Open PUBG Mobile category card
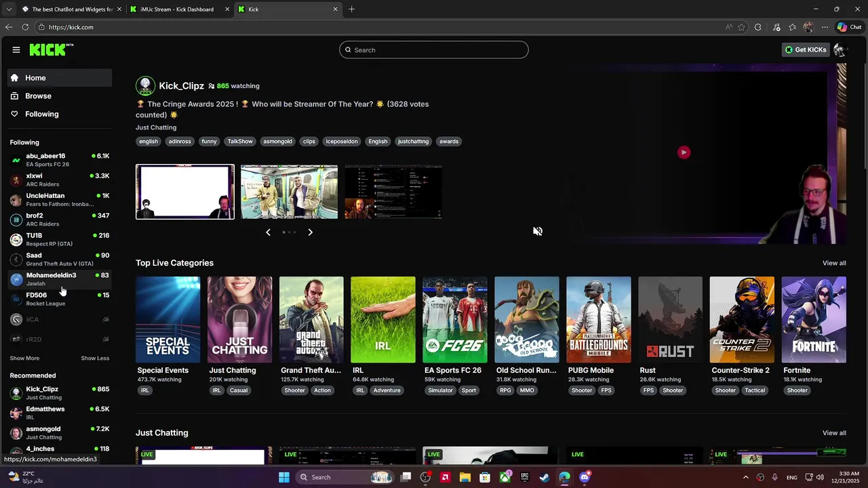 tap(599, 319)
